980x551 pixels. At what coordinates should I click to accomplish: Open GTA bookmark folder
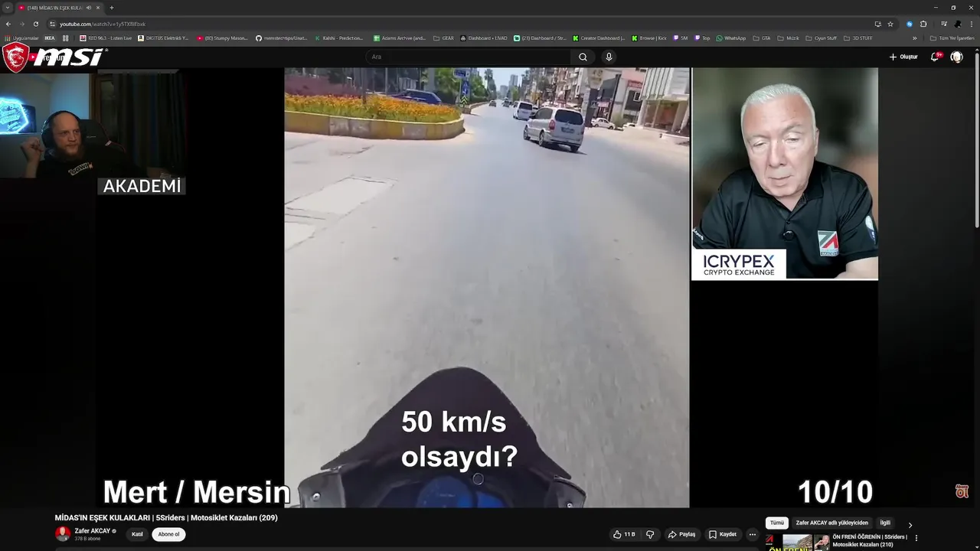[x=762, y=37]
